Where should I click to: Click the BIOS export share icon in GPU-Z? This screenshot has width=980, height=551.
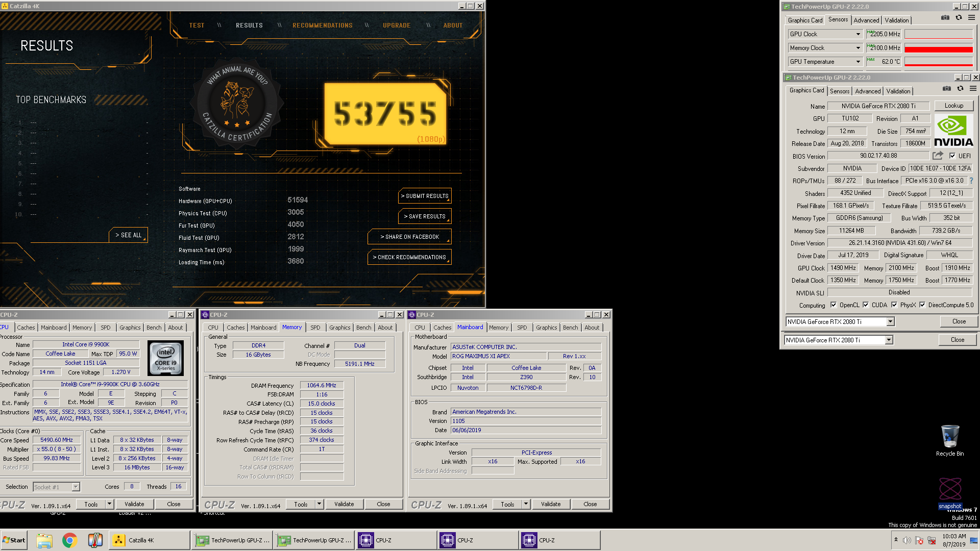(938, 156)
